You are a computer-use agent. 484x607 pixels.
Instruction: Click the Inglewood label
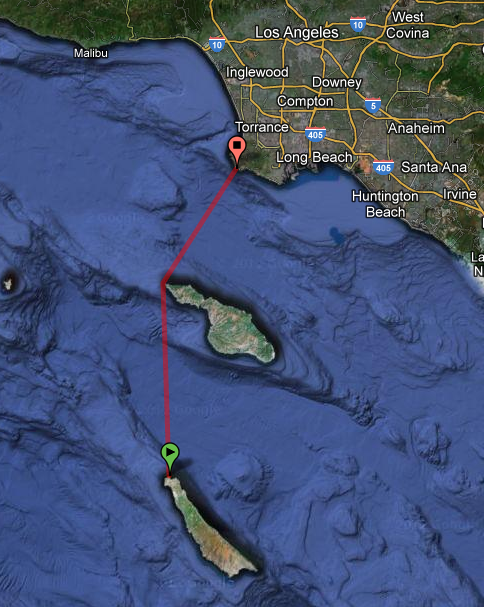click(x=257, y=72)
